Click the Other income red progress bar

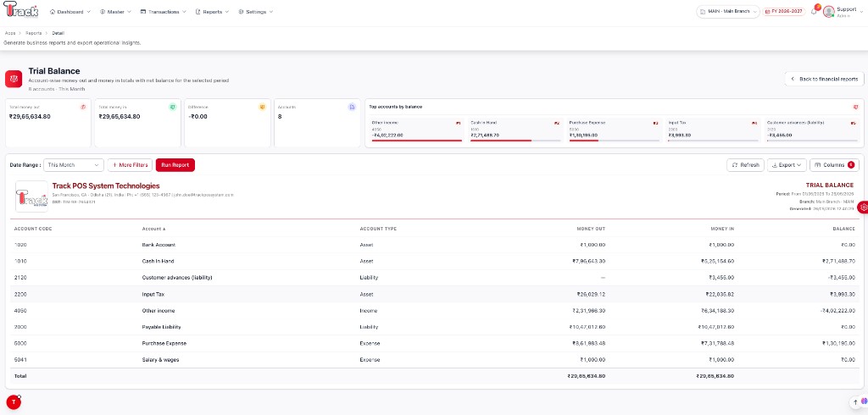pos(416,141)
